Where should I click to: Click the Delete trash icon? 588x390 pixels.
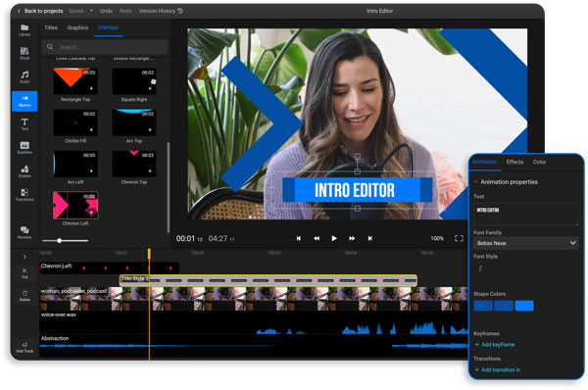(x=24, y=296)
